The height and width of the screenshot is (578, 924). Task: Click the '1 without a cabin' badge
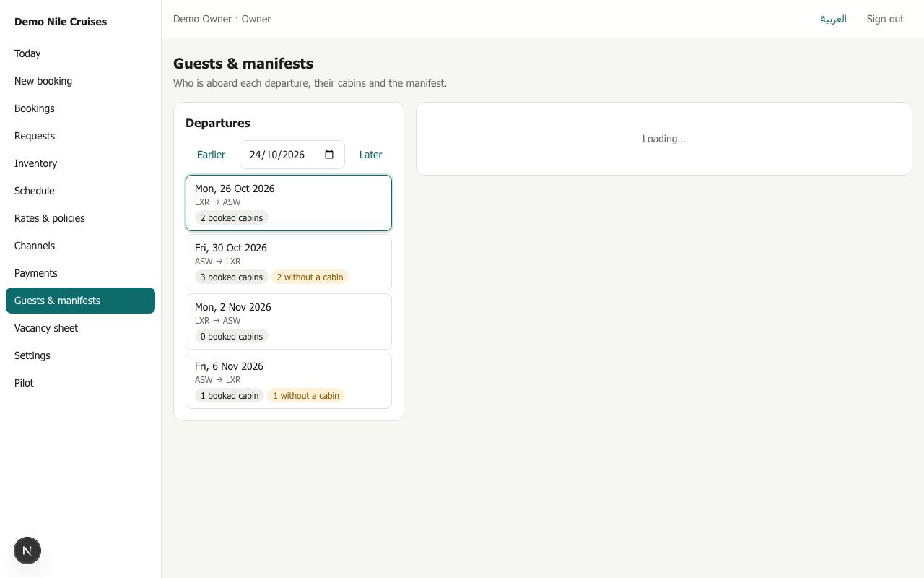[306, 396]
